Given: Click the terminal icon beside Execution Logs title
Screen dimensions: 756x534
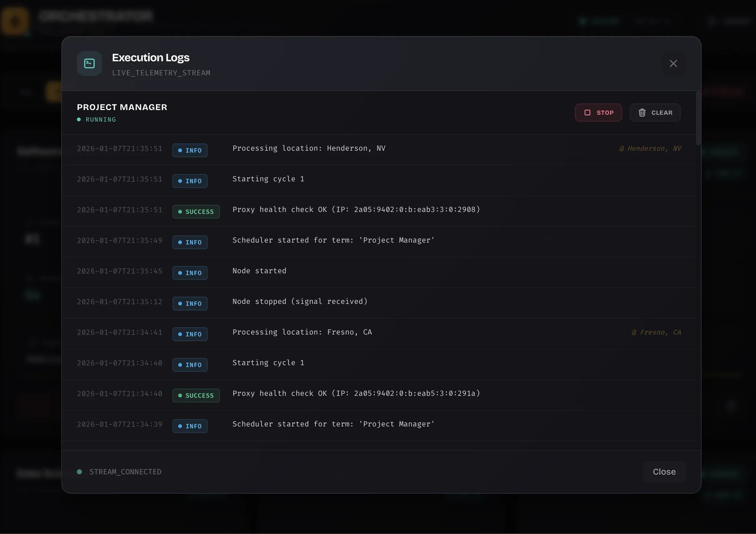Looking at the screenshot, I should point(89,63).
